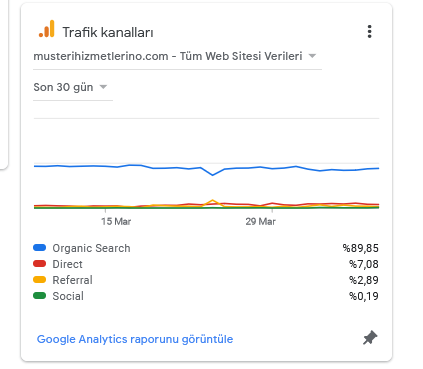Open Google Analytics raporunu görüntüle link
Image resolution: width=423 pixels, height=369 pixels.
point(135,339)
